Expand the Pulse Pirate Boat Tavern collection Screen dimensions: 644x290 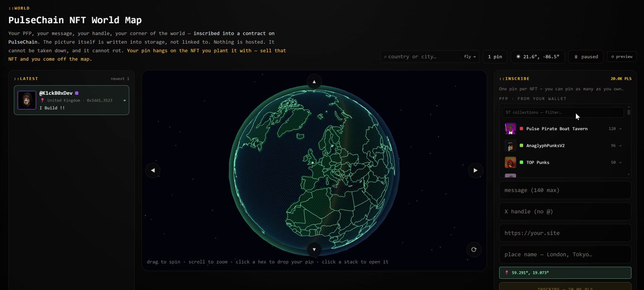pos(563,129)
